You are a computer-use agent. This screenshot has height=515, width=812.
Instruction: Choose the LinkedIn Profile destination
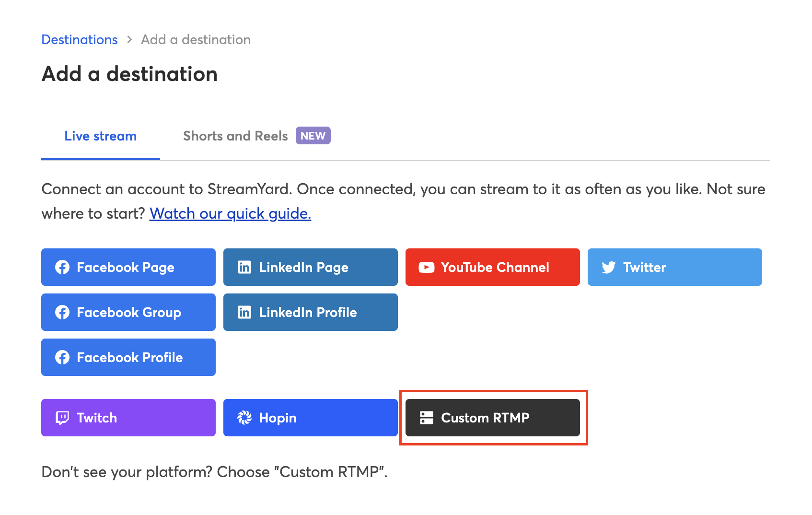pos(311,312)
